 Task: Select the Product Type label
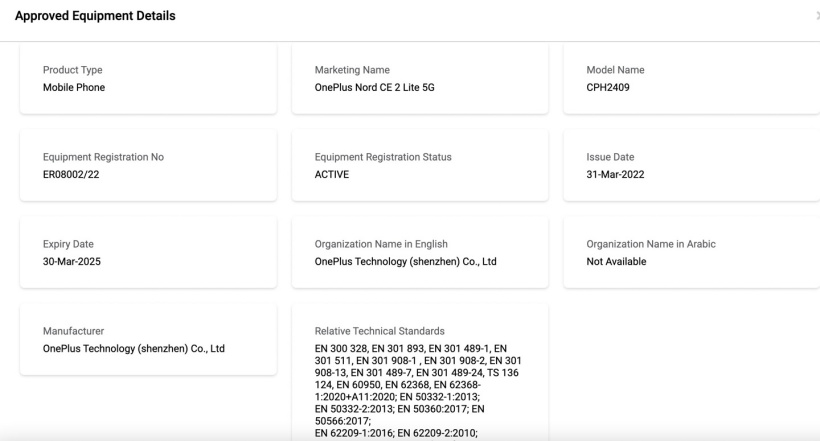(73, 70)
